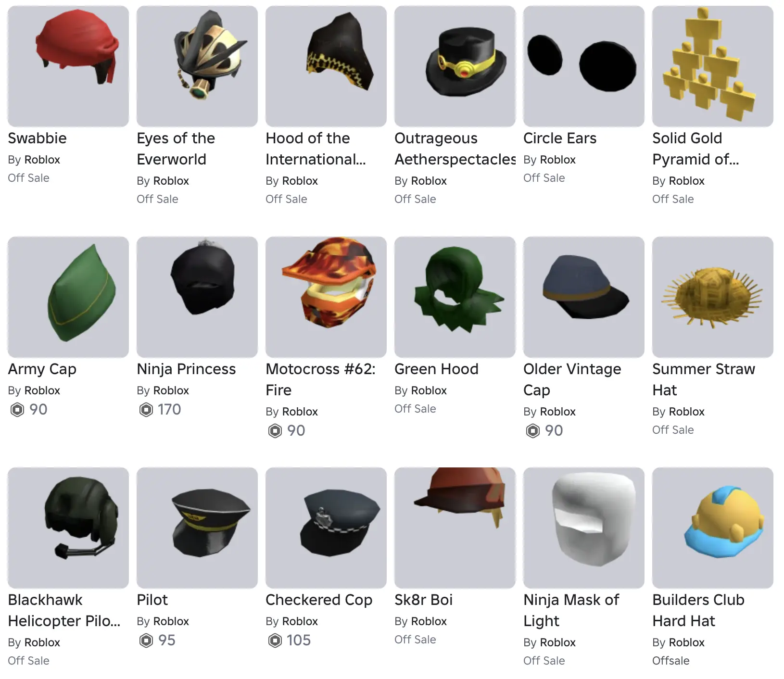Image resolution: width=784 pixels, height=679 pixels.
Task: View the Ninja Mask of Light thumbnail
Action: [x=584, y=528]
